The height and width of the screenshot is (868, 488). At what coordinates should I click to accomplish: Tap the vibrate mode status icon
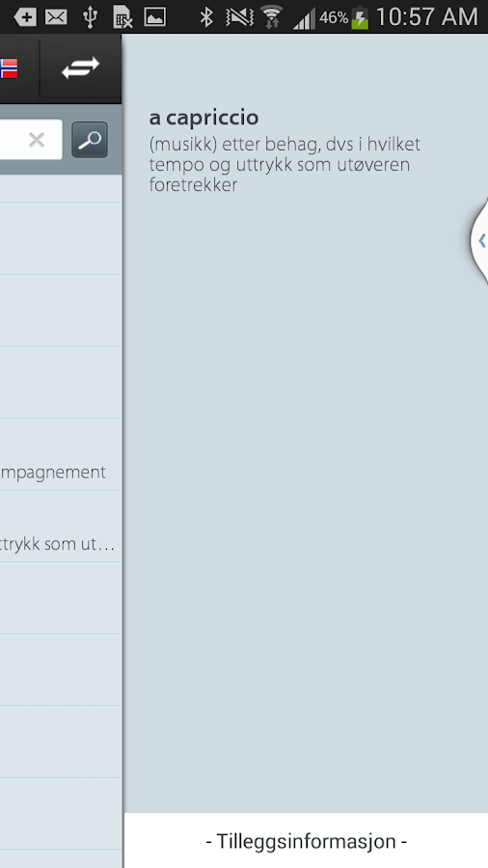pos(239,17)
